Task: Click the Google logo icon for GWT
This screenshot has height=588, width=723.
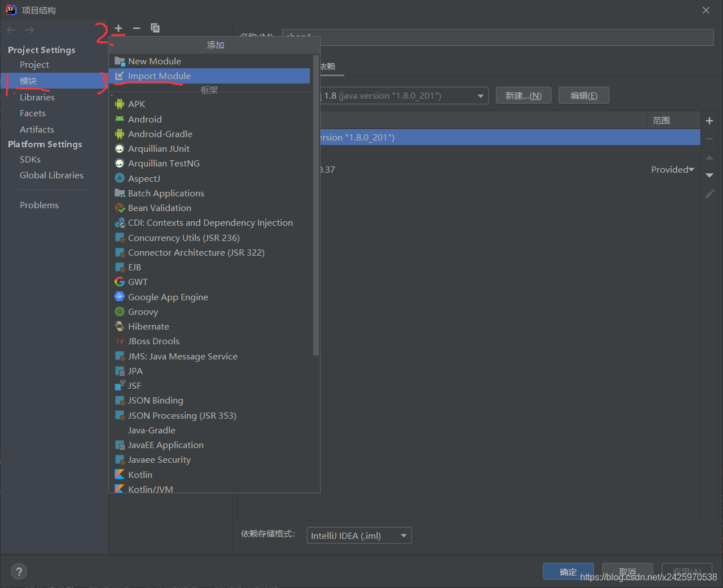Action: (120, 282)
